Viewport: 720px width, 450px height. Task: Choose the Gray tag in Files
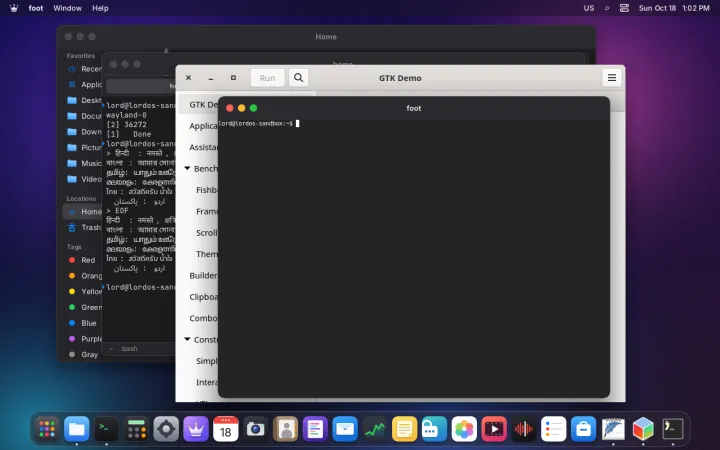pos(83,354)
